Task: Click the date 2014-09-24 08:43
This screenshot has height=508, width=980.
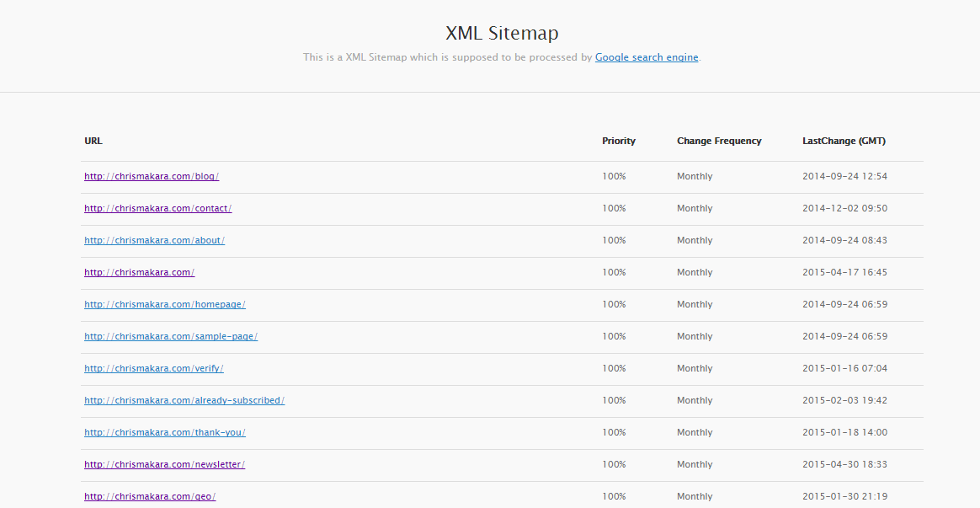Action: click(x=845, y=240)
